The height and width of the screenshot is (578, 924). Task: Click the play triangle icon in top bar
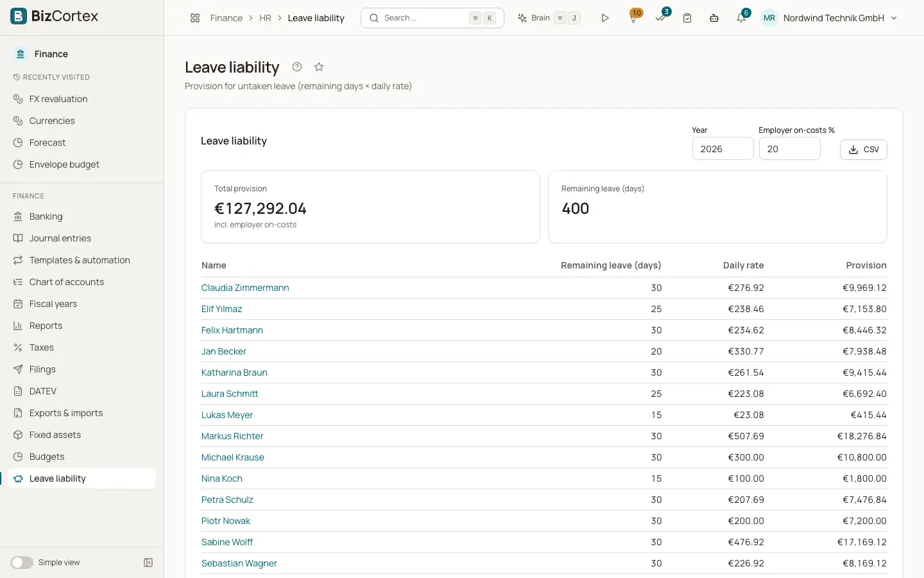point(605,18)
